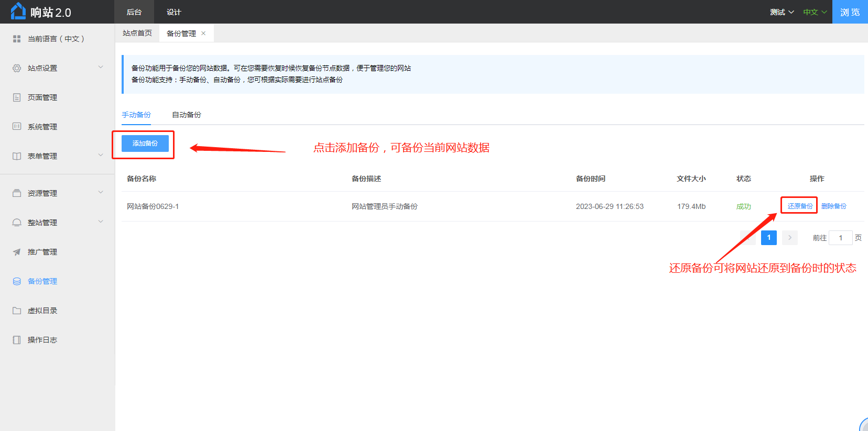
Task: Click the 添加备份 button
Action: [x=145, y=143]
